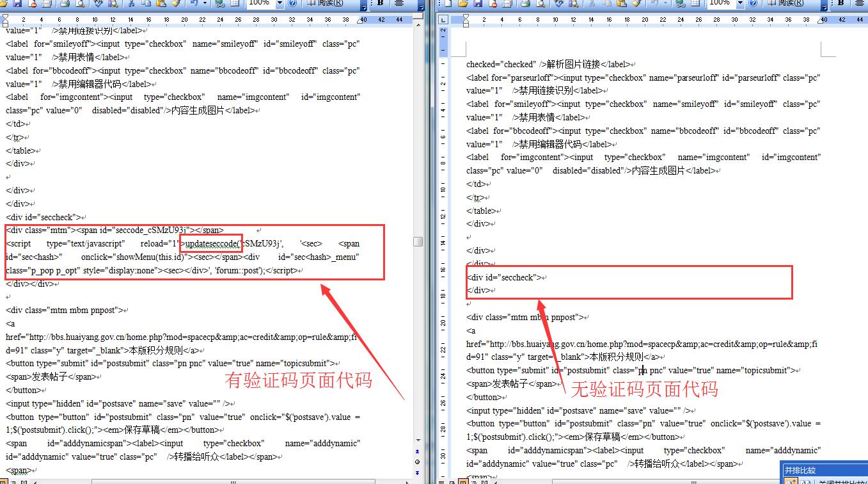Viewport: 868px width, 484px height.
Task: Switch right window to 阅读(R) reading layout
Action: pyautogui.click(x=785, y=3)
